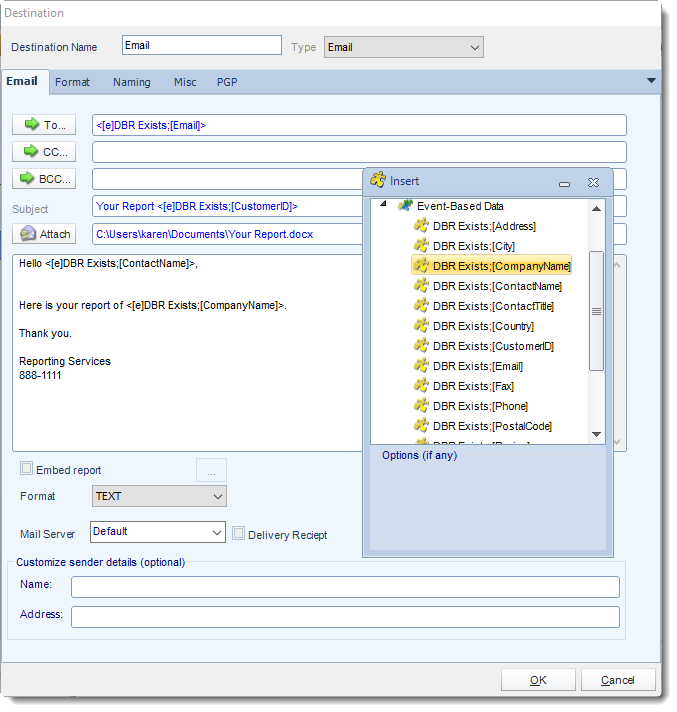Select DBR Exists;[City] icon in Insert tree
Screen dimensions: 677x712
[x=421, y=245]
